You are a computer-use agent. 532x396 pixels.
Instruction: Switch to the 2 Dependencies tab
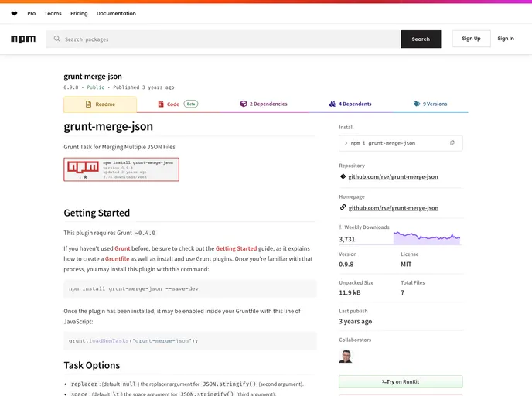pos(264,104)
